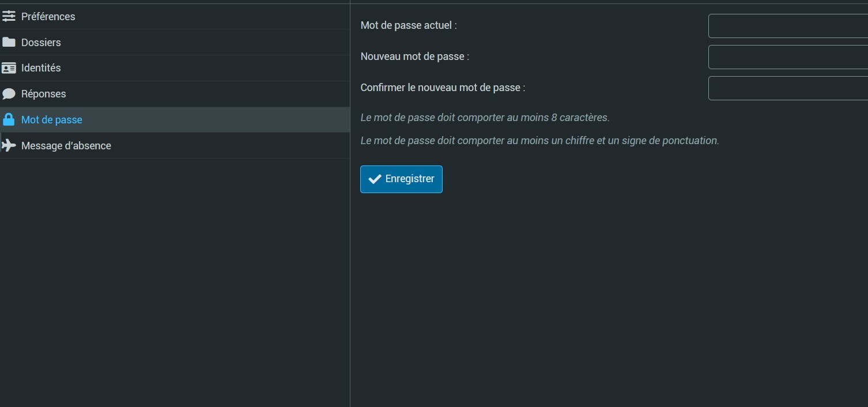Click the Message d'absence airplane icon
The width and height of the screenshot is (868, 407).
tap(9, 145)
